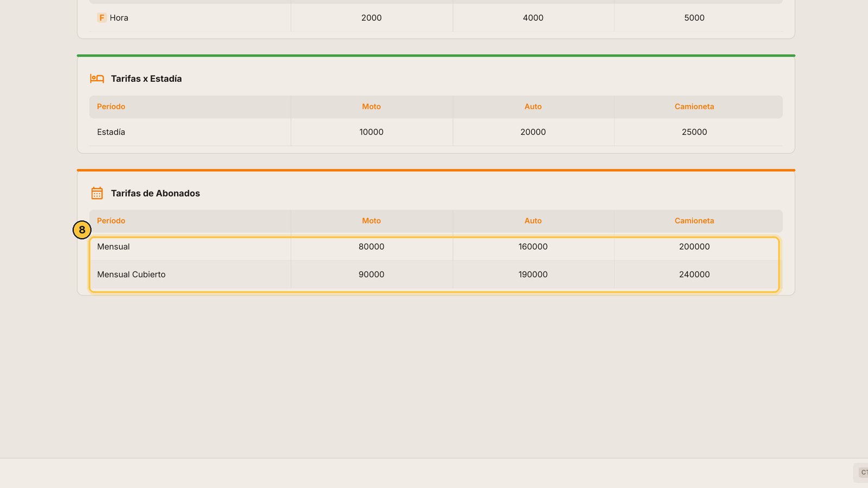
Task: Click the 25000 Camioneta value for Estadía
Action: 694,132
